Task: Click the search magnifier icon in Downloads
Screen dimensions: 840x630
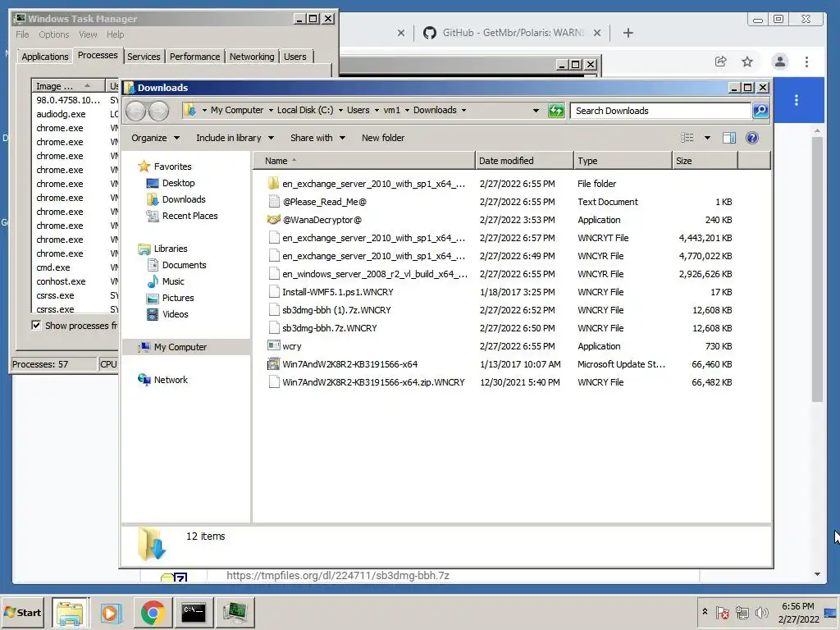Action: coord(760,111)
